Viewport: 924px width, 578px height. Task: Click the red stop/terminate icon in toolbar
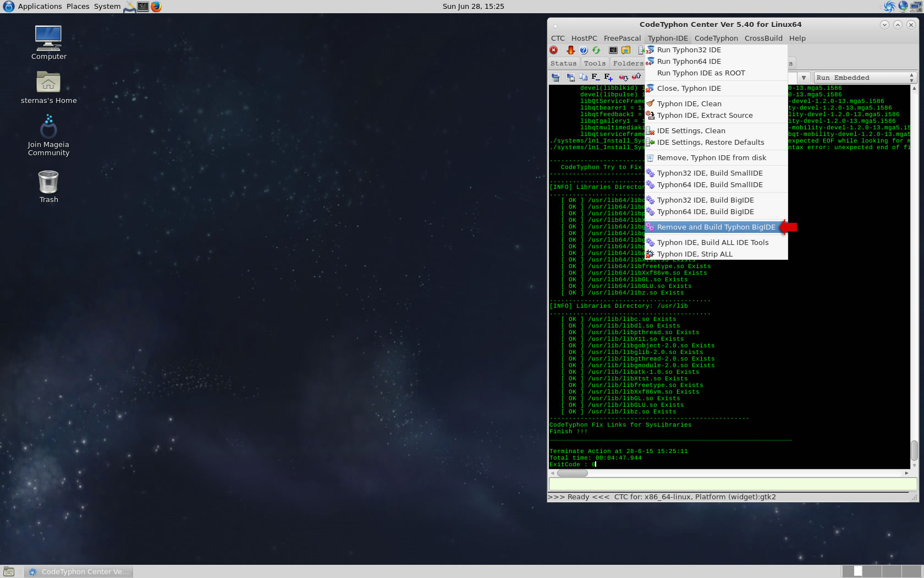pyautogui.click(x=554, y=50)
